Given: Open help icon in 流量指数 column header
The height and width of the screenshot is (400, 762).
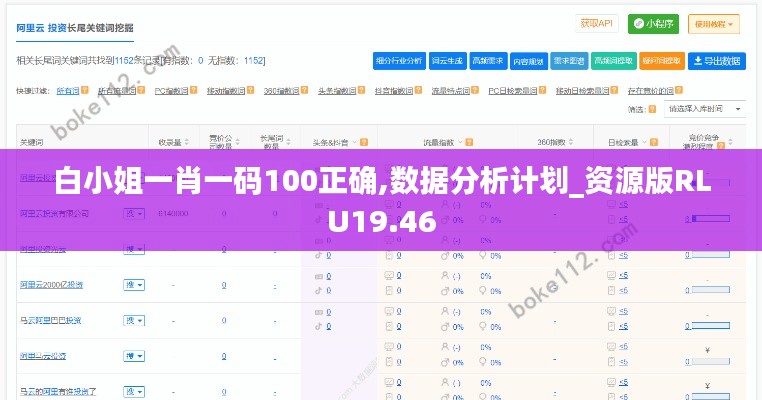Looking at the screenshot, I should point(469,142).
